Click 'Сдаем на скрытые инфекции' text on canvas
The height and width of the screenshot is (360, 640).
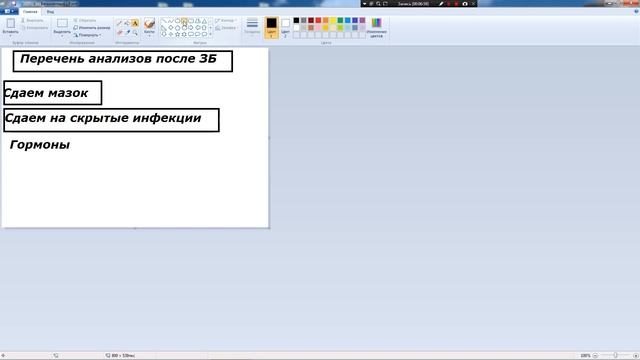click(x=103, y=118)
